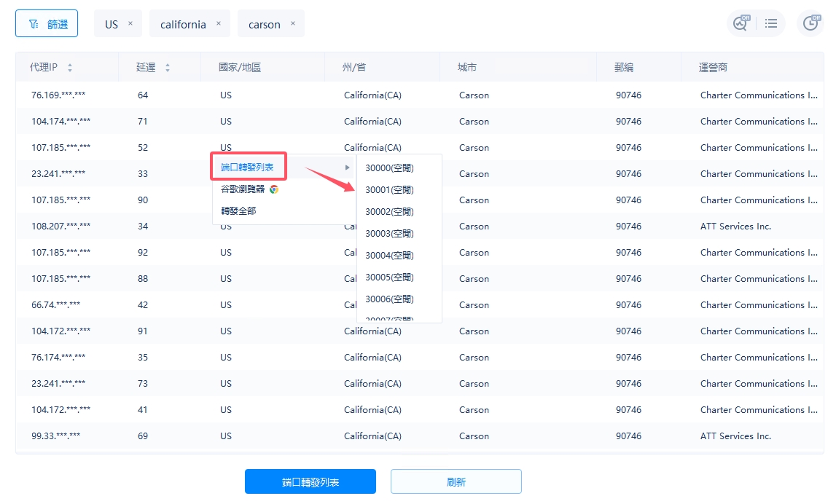The height and width of the screenshot is (504, 836).
Task: Sort by 延遲 column arrows
Action: pyautogui.click(x=168, y=68)
